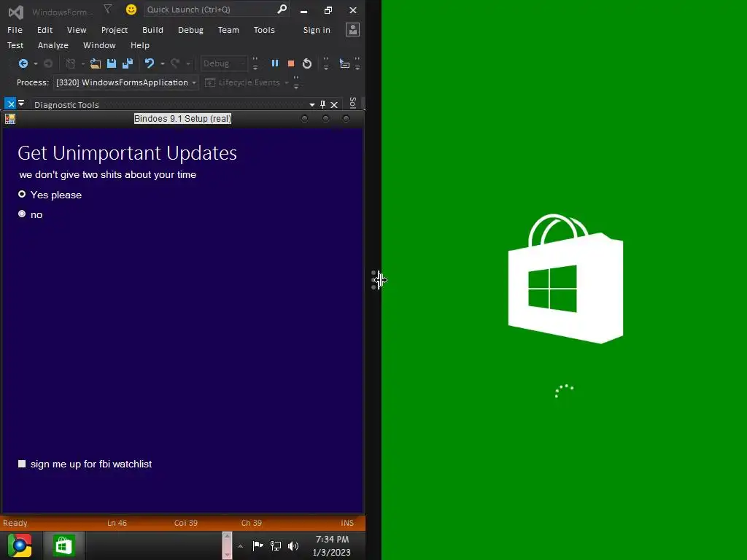Screen dimensions: 747x560
Task: Open the Help menu
Action: 140,45
